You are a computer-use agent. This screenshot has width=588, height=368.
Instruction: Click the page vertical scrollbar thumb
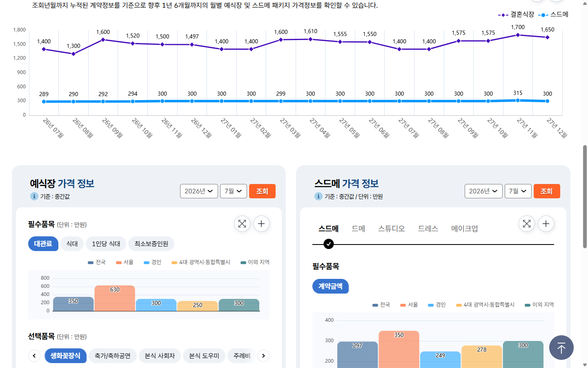[x=585, y=196]
